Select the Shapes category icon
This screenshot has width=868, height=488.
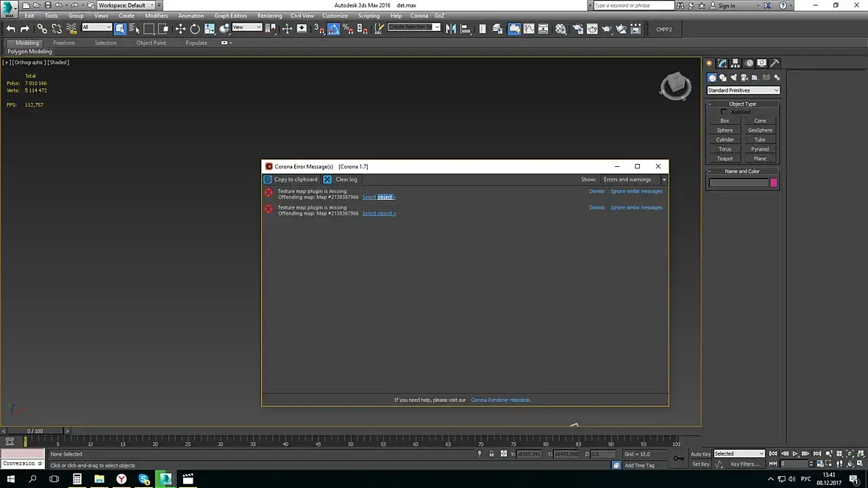(x=723, y=77)
